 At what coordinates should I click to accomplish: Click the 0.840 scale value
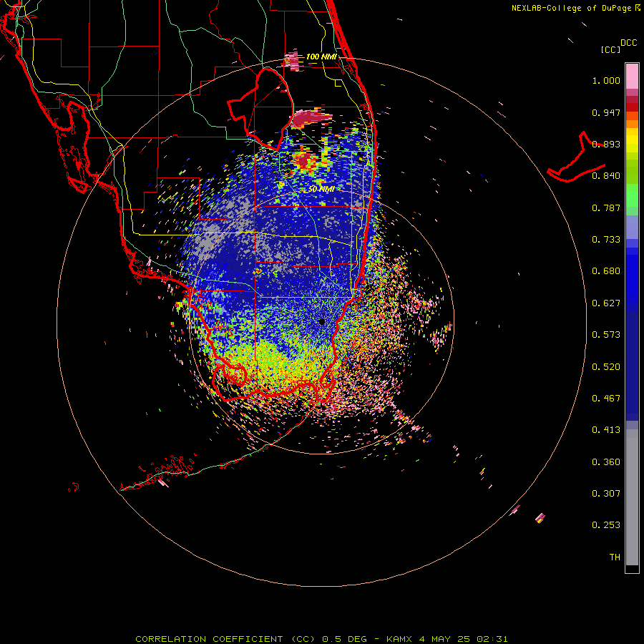tap(606, 176)
